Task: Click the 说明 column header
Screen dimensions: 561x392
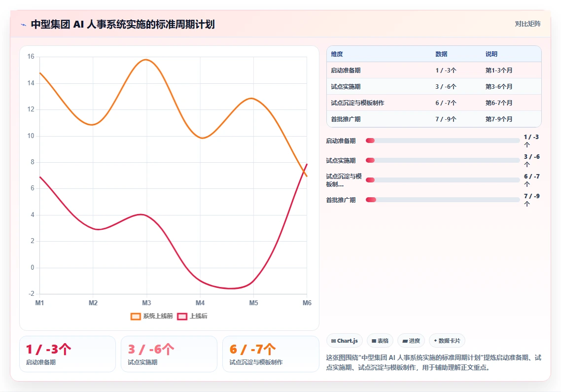Action: 491,54
